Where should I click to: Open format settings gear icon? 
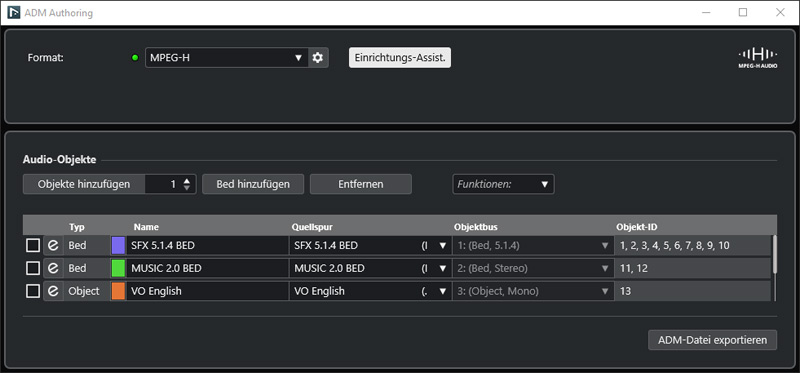click(318, 58)
